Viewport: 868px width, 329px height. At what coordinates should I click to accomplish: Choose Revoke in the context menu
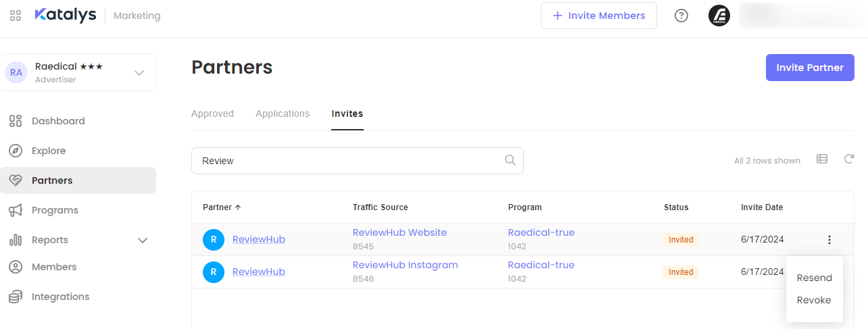click(814, 300)
